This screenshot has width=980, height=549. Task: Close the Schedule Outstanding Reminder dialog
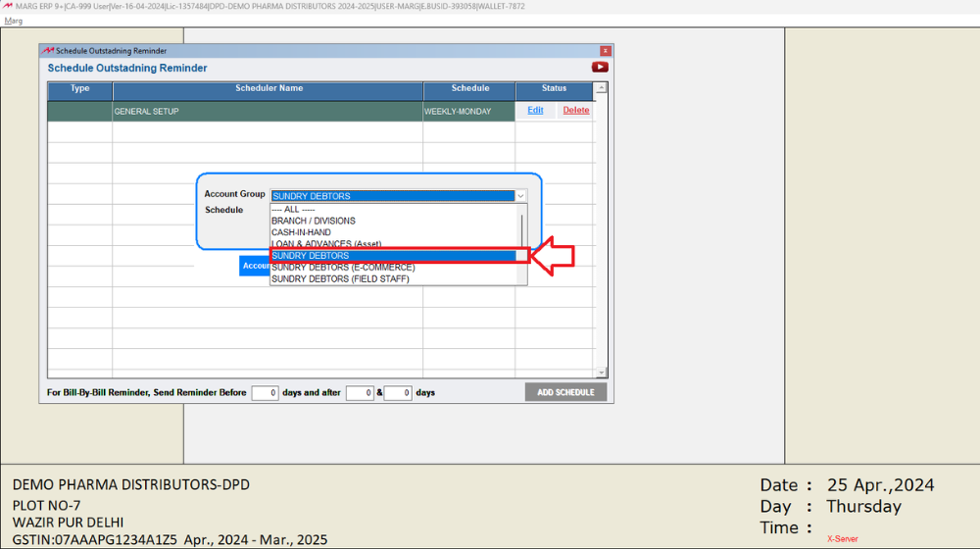[606, 51]
